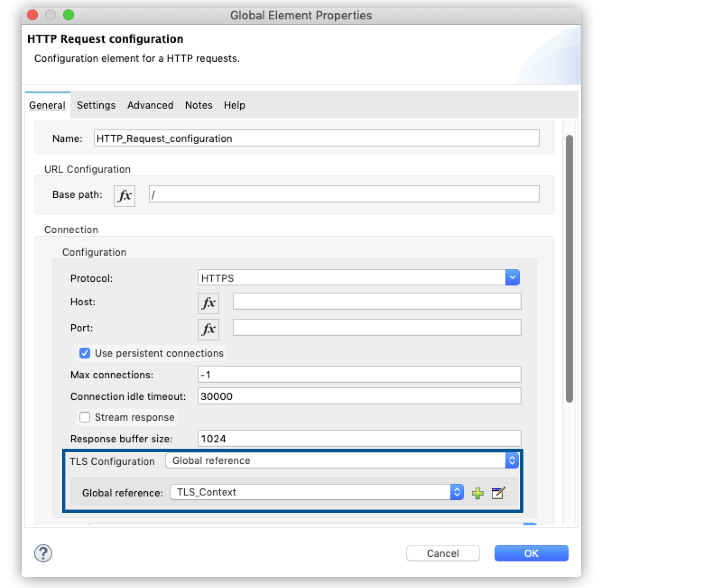The width and height of the screenshot is (722, 588).
Task: Focus the Max connections text field
Action: (359, 375)
